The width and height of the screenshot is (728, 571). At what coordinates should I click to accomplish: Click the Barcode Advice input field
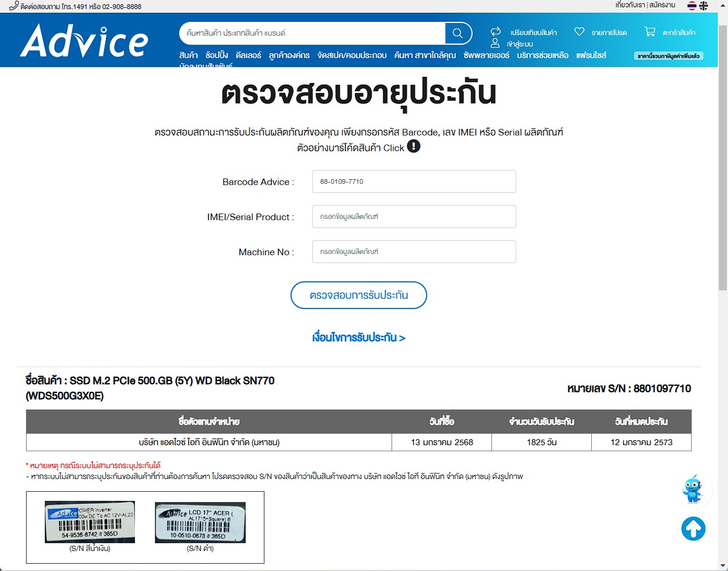tap(414, 181)
